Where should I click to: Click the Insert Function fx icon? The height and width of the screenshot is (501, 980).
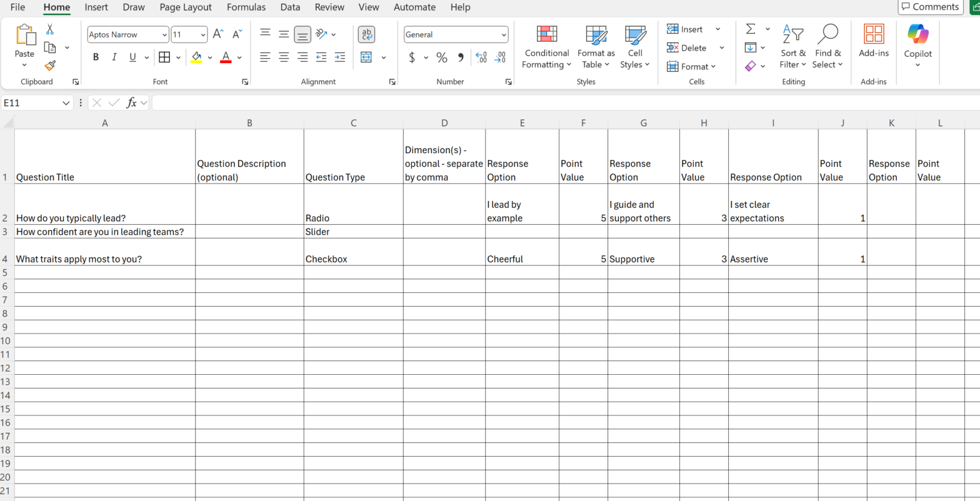point(131,103)
